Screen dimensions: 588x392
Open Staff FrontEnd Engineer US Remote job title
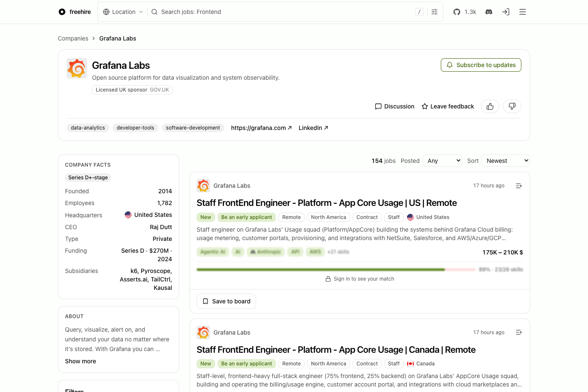click(x=326, y=203)
